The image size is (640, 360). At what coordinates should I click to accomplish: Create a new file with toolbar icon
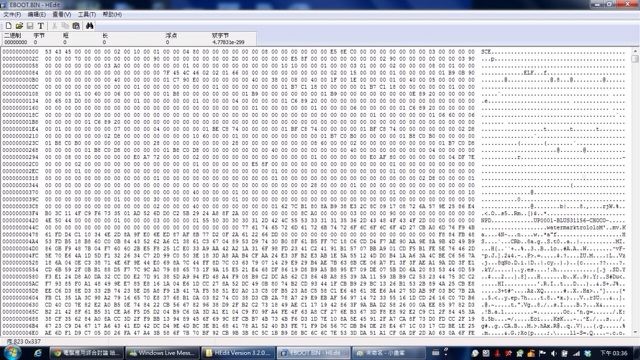pos(9,26)
